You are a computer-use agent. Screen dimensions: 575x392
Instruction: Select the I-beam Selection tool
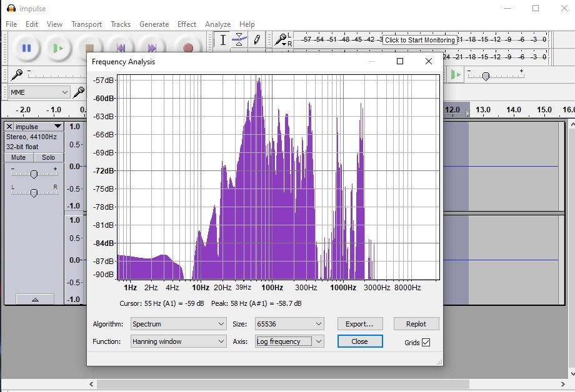[x=222, y=39]
